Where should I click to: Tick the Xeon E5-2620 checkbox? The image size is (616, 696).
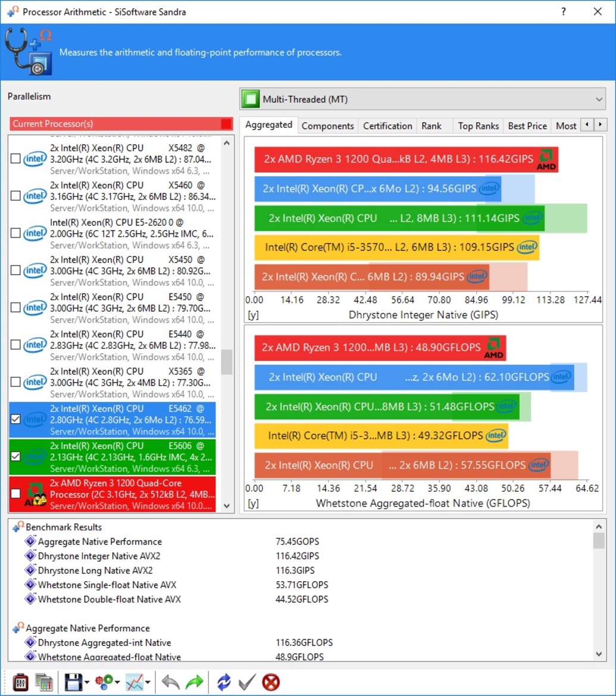tap(15, 233)
